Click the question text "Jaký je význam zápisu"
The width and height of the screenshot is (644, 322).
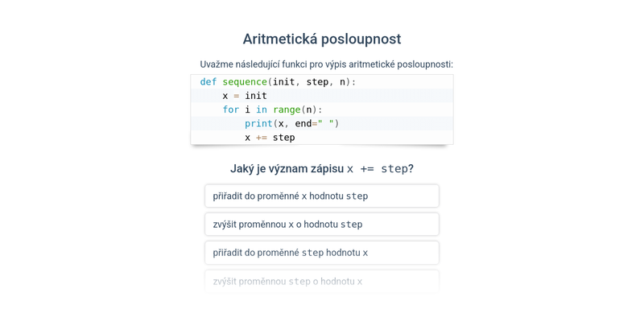pyautogui.click(x=287, y=168)
